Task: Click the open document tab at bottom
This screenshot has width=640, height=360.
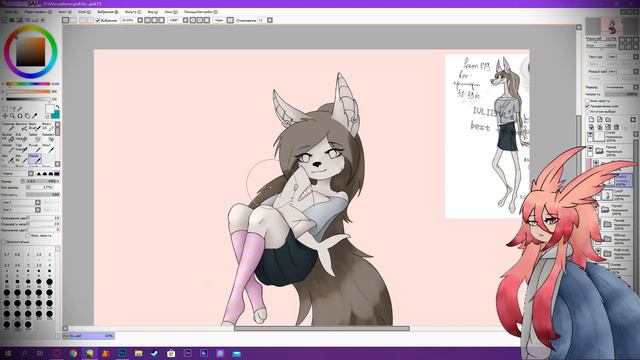Action: 89,336
